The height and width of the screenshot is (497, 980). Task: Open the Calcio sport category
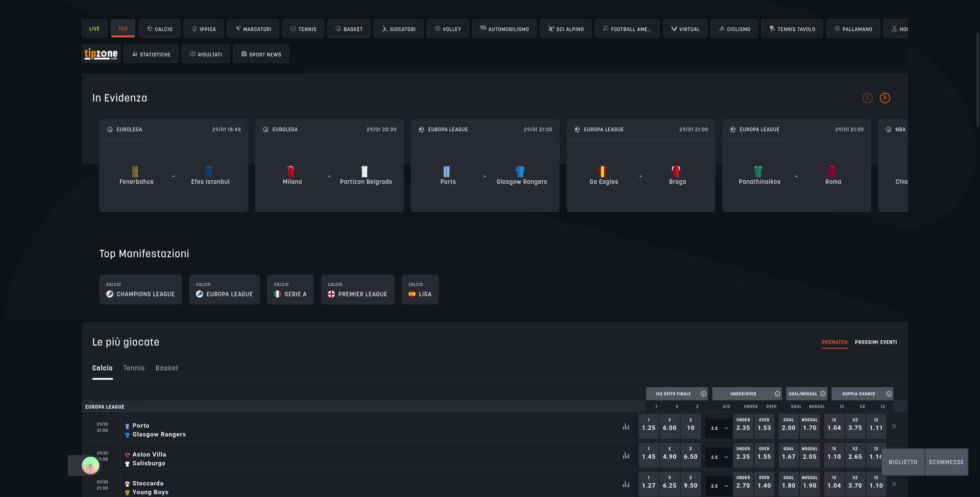coord(159,29)
